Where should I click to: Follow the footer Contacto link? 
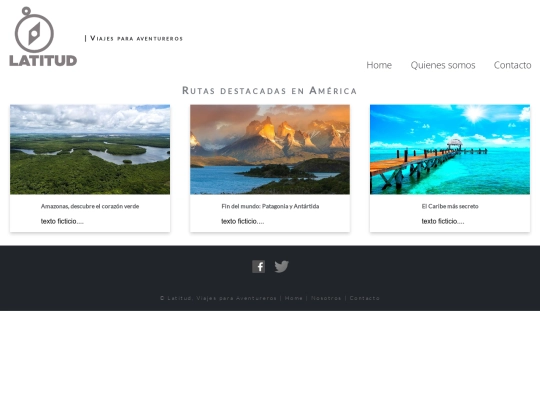pos(364,298)
